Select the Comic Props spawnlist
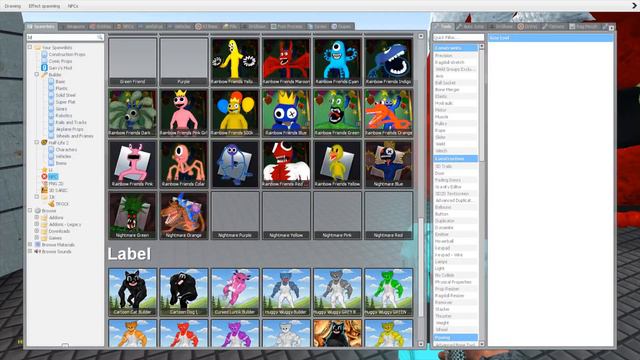Image resolution: width=640 pixels, height=360 pixels. click(60, 61)
